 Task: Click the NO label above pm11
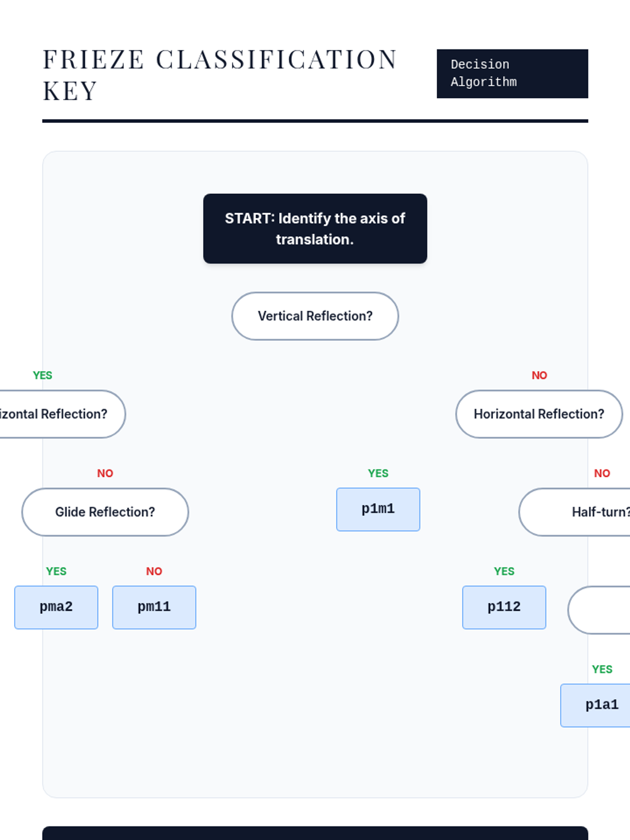click(x=154, y=571)
